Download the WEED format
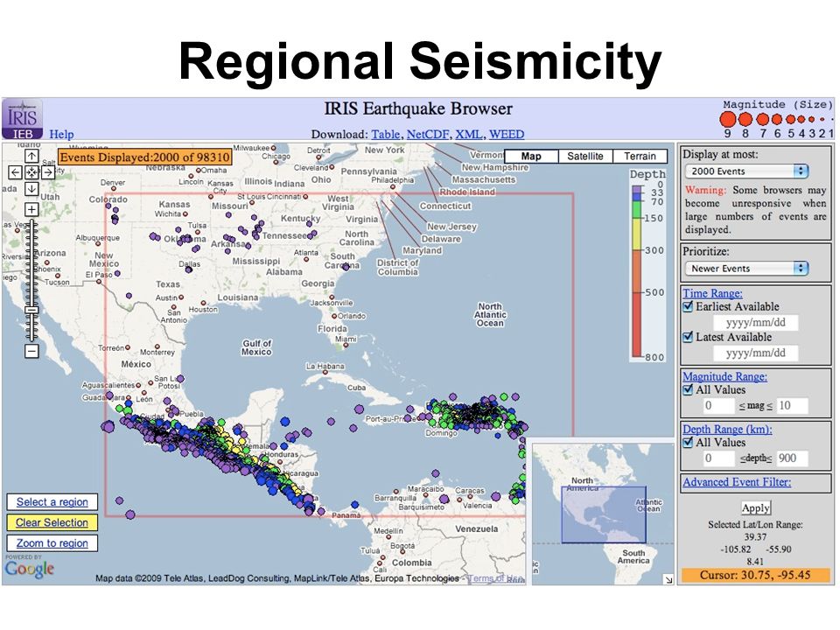 pos(507,134)
